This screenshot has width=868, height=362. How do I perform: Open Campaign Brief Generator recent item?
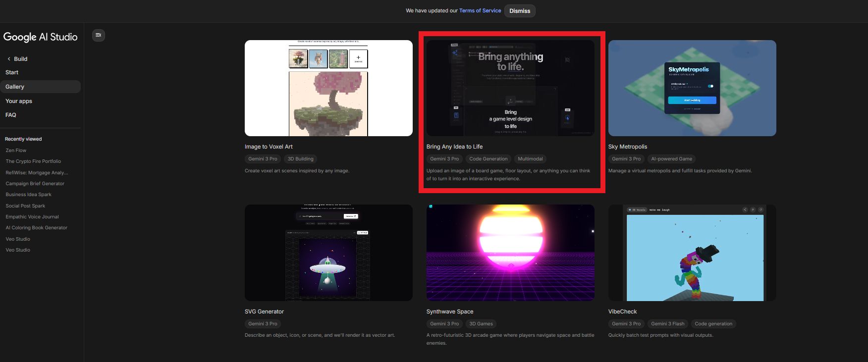(x=35, y=184)
